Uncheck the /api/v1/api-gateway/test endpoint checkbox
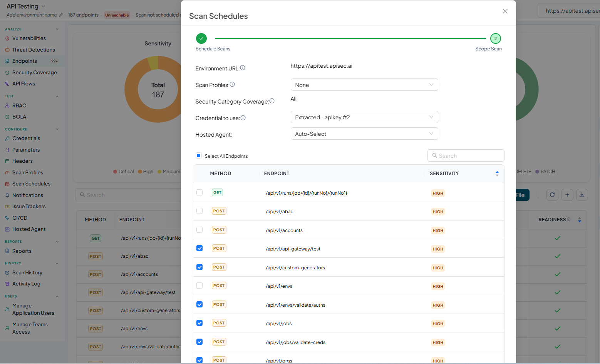 pos(199,248)
